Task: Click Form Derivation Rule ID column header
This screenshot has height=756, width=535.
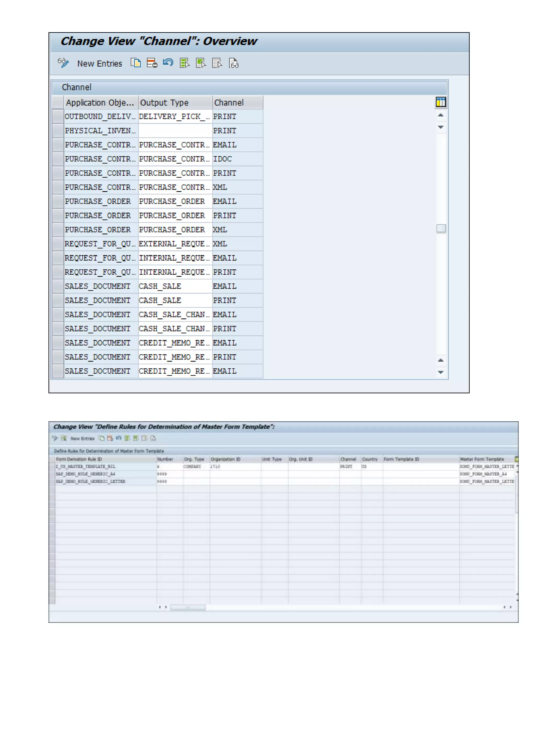Action: coord(106,459)
